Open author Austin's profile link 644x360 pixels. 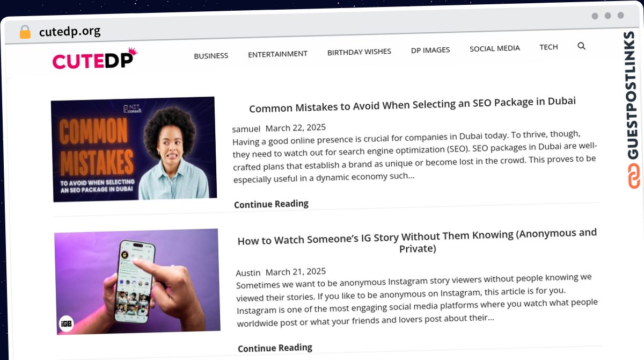coord(248,272)
